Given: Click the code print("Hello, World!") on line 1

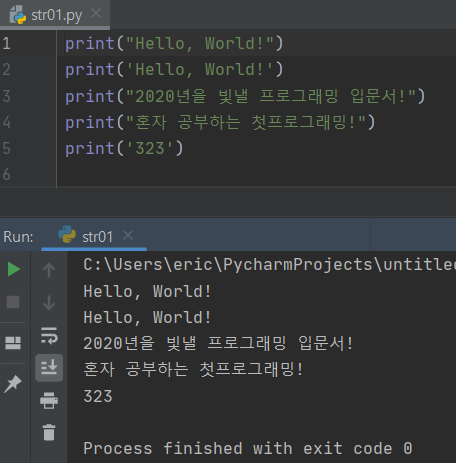Looking at the screenshot, I should pos(174,44).
